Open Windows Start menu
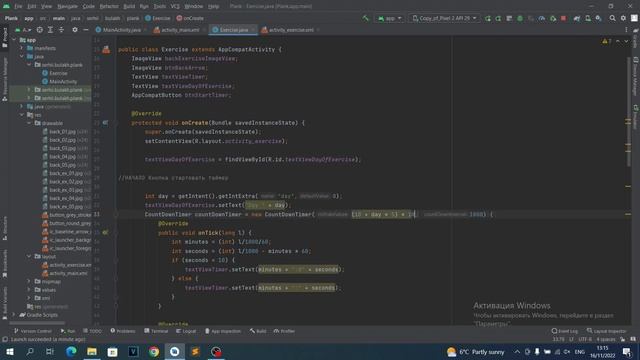The image size is (640, 360). (10, 351)
